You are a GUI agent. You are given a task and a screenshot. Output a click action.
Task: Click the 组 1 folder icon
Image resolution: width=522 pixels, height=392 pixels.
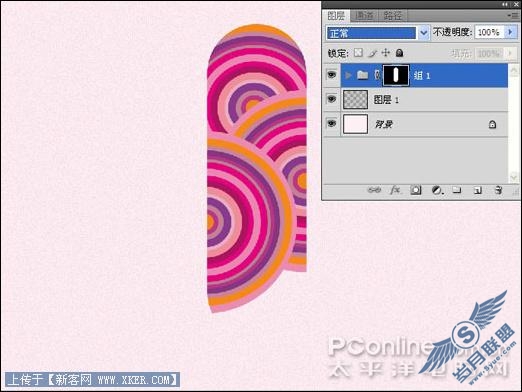click(x=362, y=75)
